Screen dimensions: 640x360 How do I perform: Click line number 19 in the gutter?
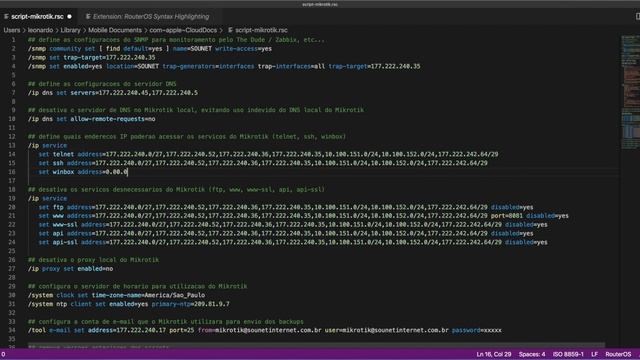tap(12, 198)
